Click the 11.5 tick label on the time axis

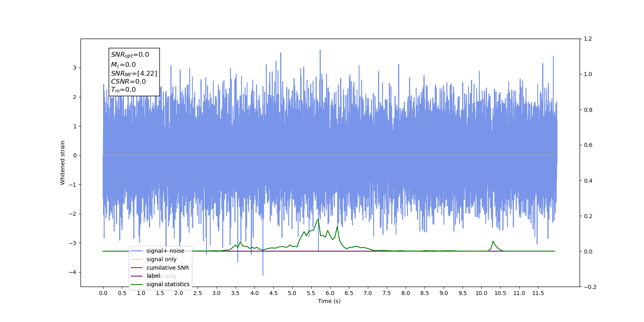click(538, 293)
